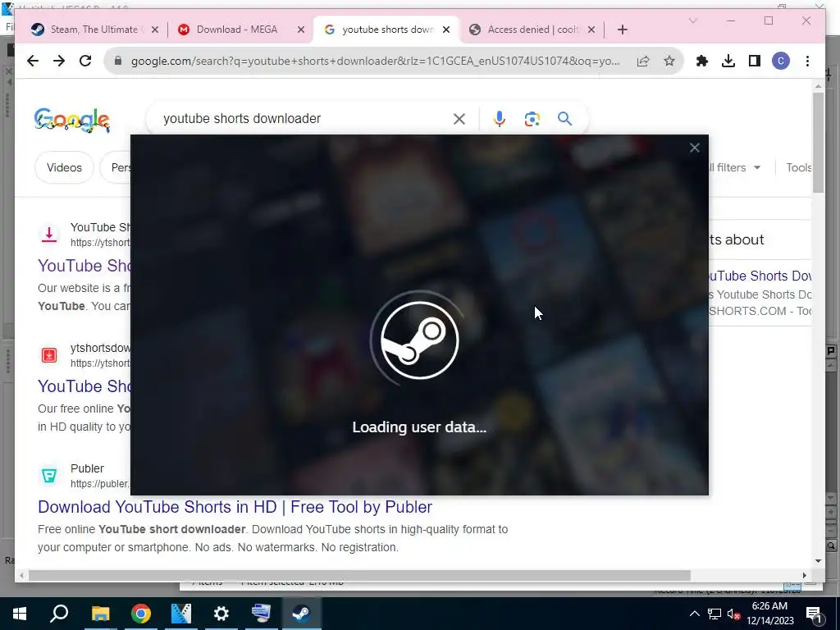This screenshot has width=840, height=630.
Task: Switch to Chrome in the taskbar
Action: pyautogui.click(x=141, y=614)
